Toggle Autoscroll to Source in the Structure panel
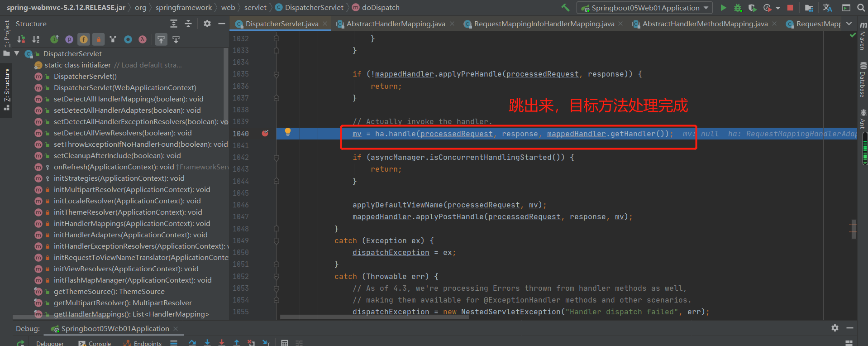 click(161, 39)
